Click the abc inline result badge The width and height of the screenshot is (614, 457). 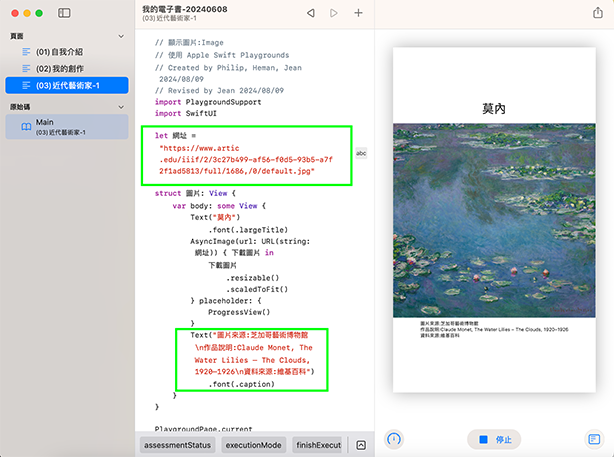(x=361, y=153)
